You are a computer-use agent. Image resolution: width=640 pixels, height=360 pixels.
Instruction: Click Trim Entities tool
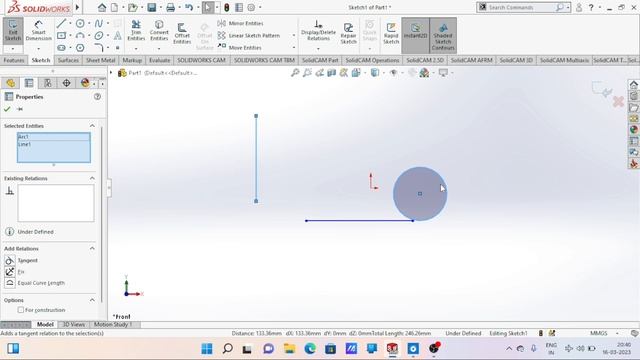coord(136,31)
